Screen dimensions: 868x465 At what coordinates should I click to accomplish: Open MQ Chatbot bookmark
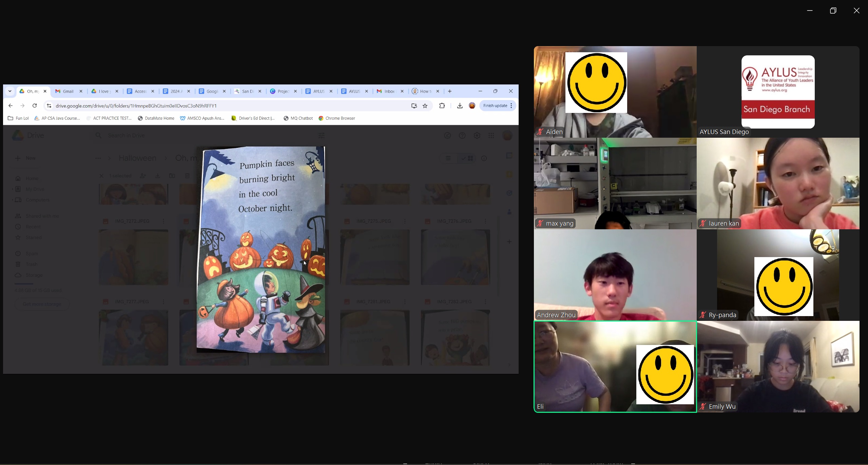298,118
